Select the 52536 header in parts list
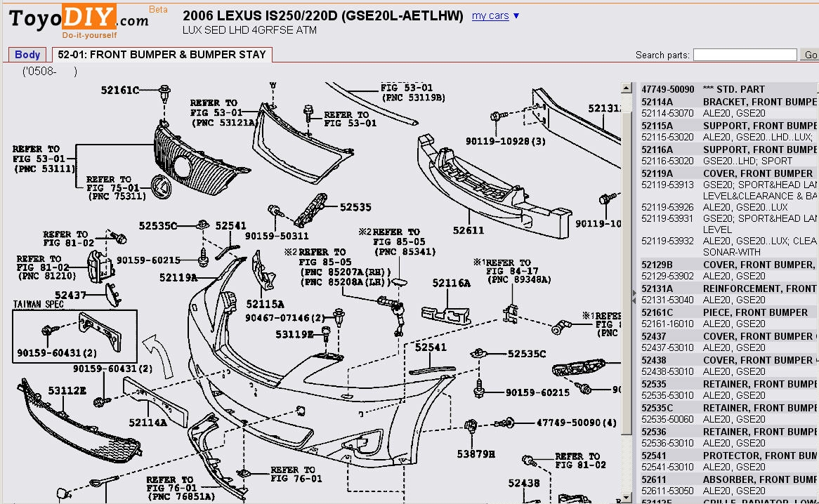Image resolution: width=819 pixels, height=504 pixels. coord(653,432)
